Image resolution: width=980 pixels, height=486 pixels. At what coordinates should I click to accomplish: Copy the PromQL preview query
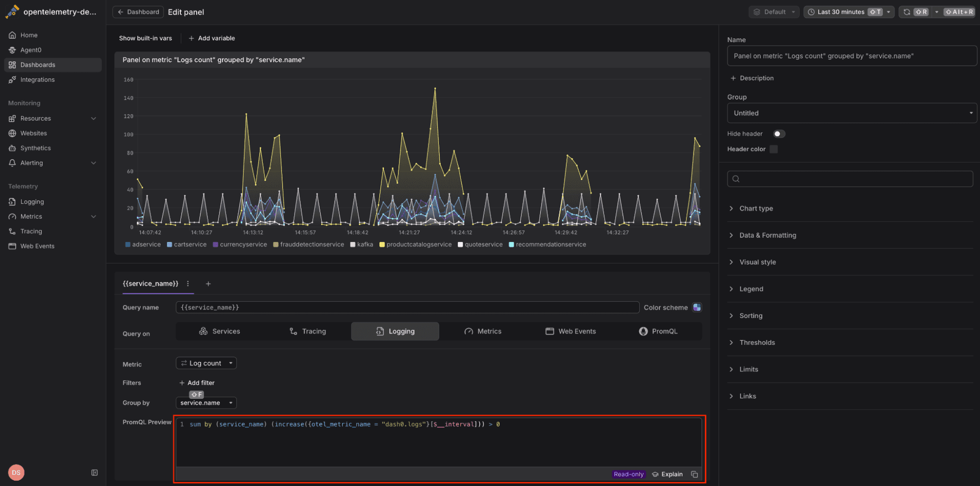[x=694, y=474]
